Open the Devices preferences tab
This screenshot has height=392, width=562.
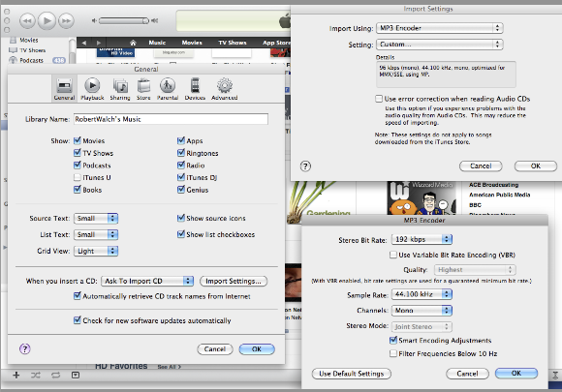click(195, 89)
